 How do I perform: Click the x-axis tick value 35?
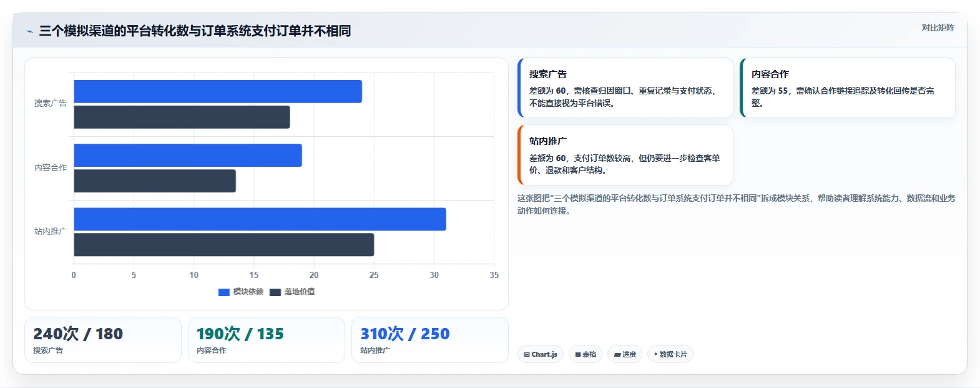click(494, 275)
